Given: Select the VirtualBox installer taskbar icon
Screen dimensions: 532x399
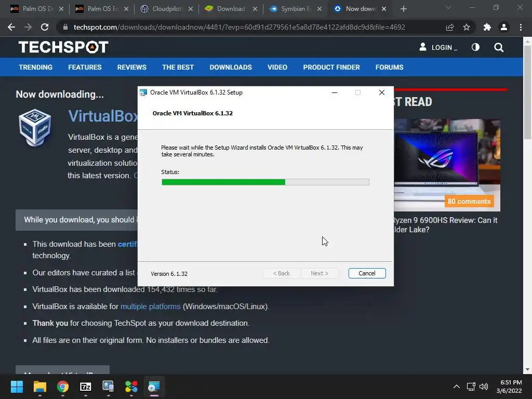Looking at the screenshot, I should [x=154, y=387].
